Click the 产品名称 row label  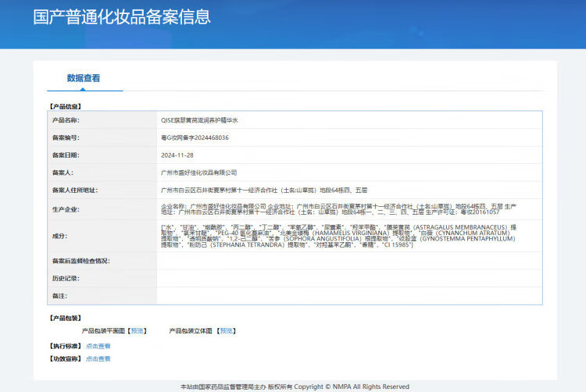tap(66, 120)
